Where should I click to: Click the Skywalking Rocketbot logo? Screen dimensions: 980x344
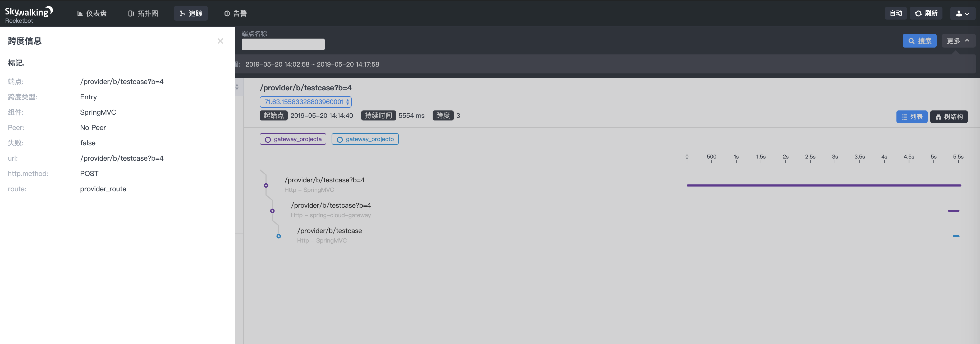coord(29,15)
